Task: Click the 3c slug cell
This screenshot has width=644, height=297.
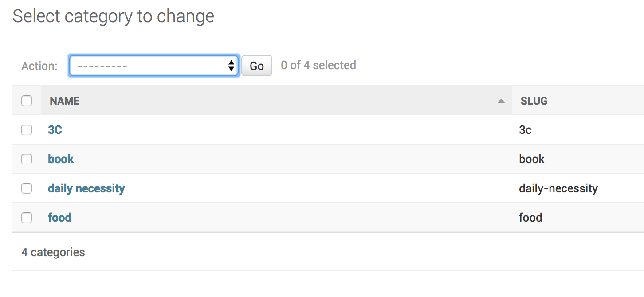Action: point(525,130)
